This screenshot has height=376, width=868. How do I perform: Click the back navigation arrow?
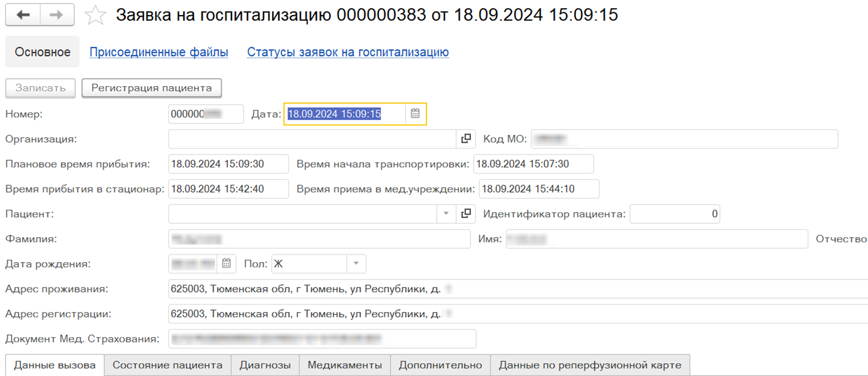point(23,16)
